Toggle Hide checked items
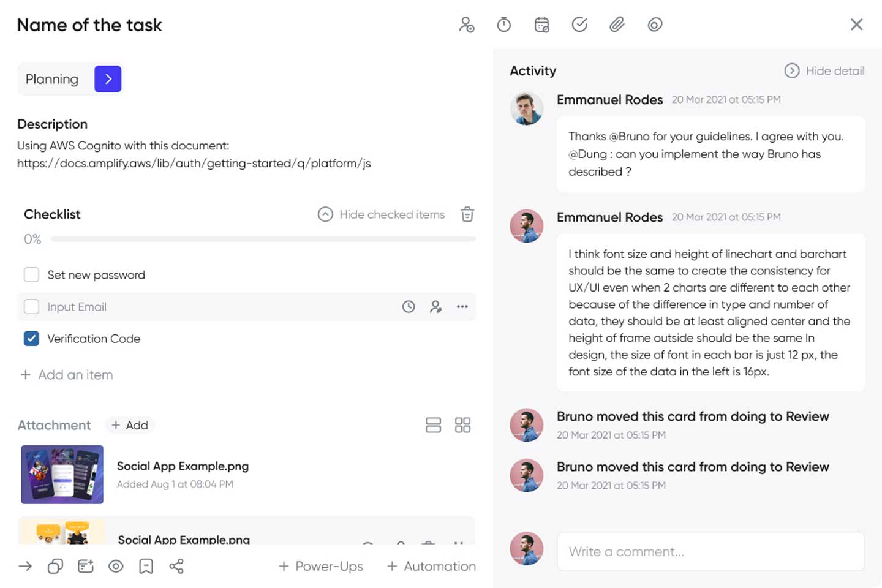 click(381, 214)
